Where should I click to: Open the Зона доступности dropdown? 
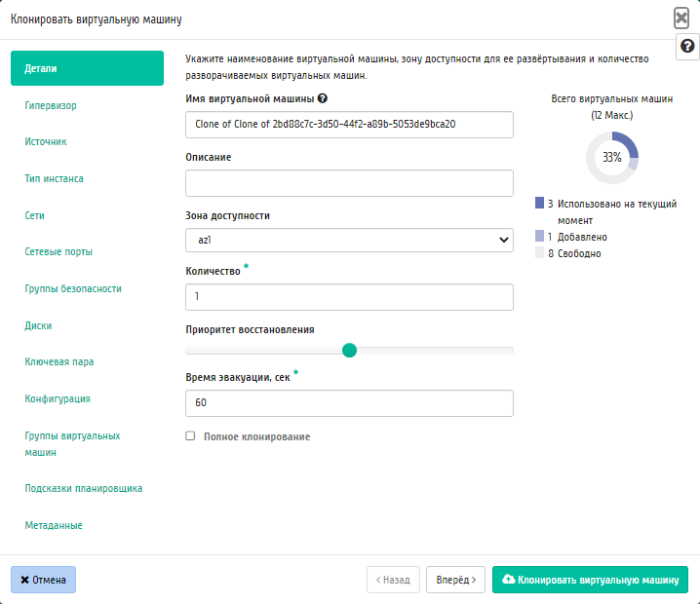point(349,240)
